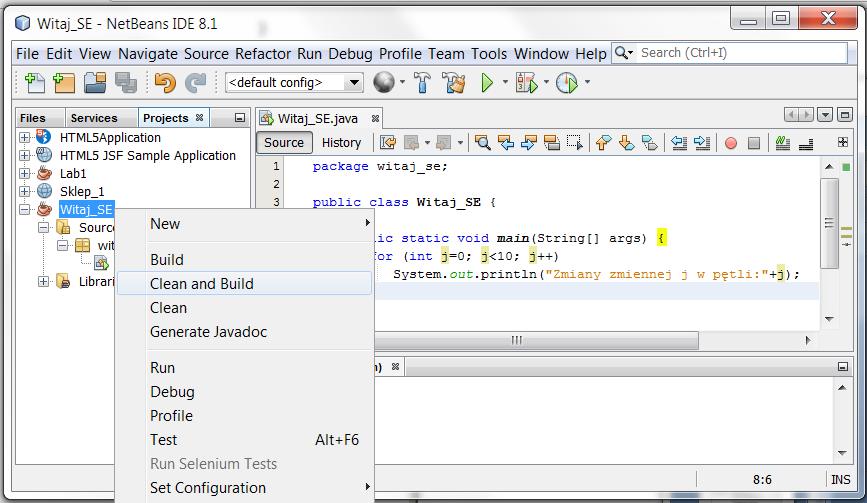This screenshot has height=503, width=867.
Task: Go to the next bookmark icon
Action: coord(626,143)
